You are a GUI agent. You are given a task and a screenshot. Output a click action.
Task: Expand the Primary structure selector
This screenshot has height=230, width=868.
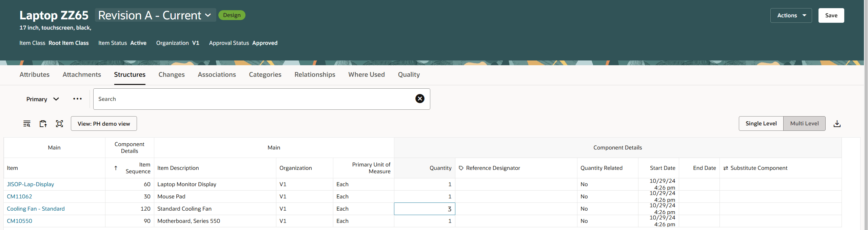tap(43, 99)
